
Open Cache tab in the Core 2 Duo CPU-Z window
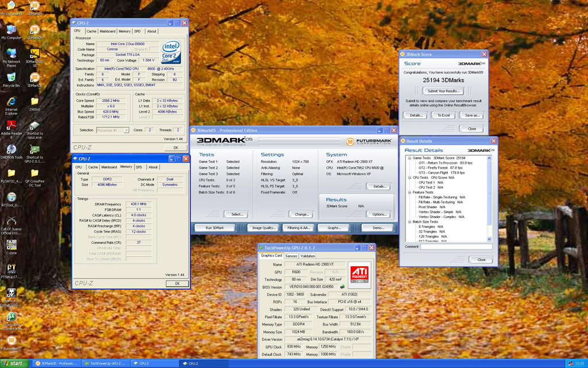pos(91,31)
